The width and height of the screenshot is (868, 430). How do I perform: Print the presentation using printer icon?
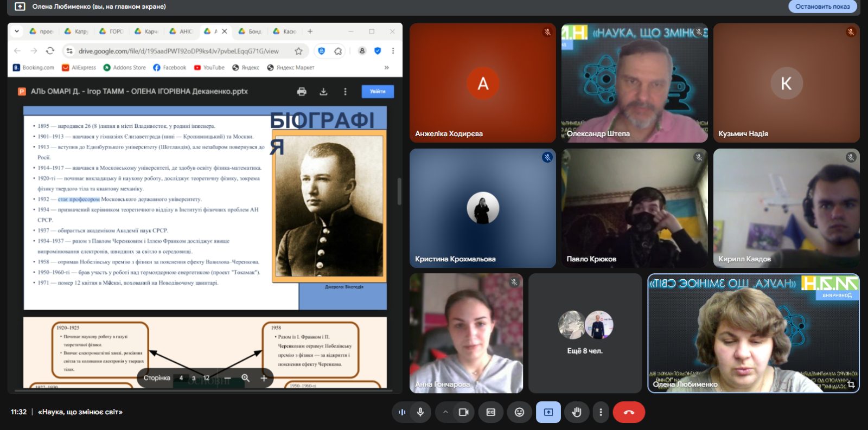302,92
